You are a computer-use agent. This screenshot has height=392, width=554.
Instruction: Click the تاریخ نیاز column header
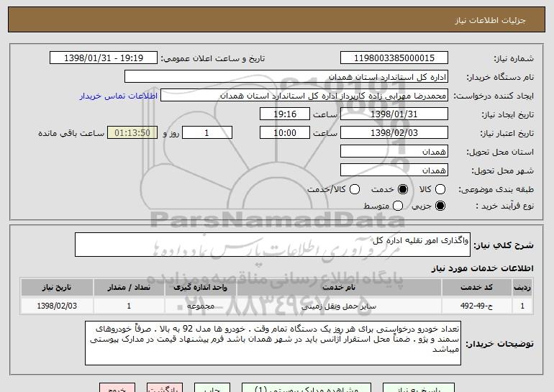(x=57, y=288)
